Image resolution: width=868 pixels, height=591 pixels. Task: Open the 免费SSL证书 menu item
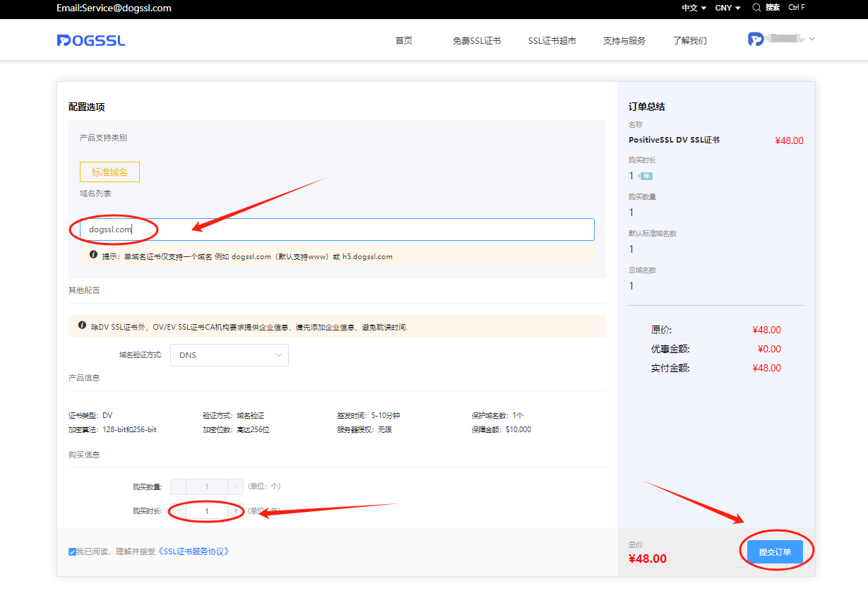tap(477, 40)
